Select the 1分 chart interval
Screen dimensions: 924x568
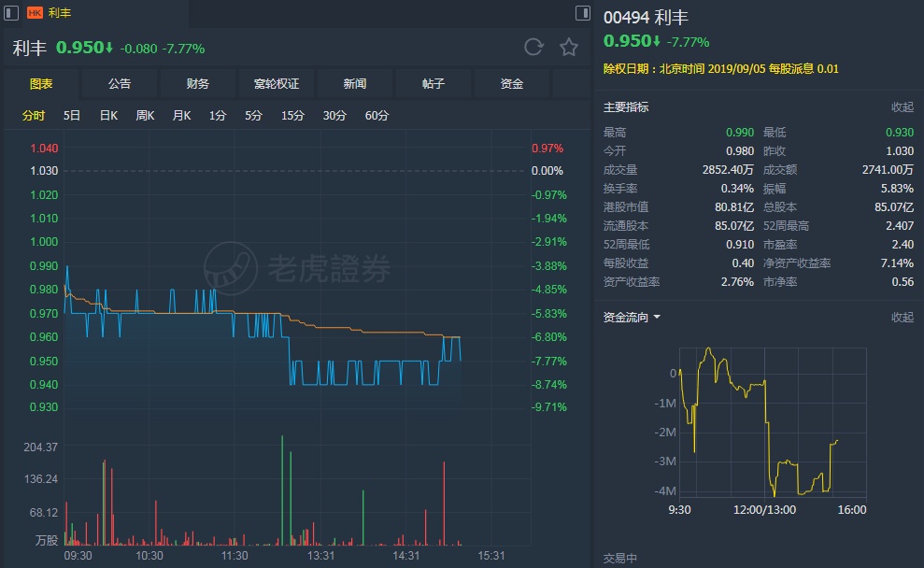click(x=218, y=116)
